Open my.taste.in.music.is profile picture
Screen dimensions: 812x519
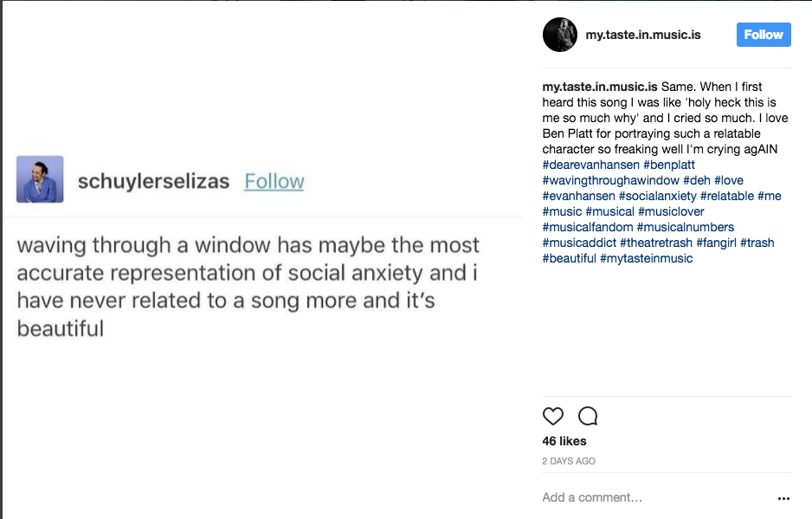coord(560,35)
